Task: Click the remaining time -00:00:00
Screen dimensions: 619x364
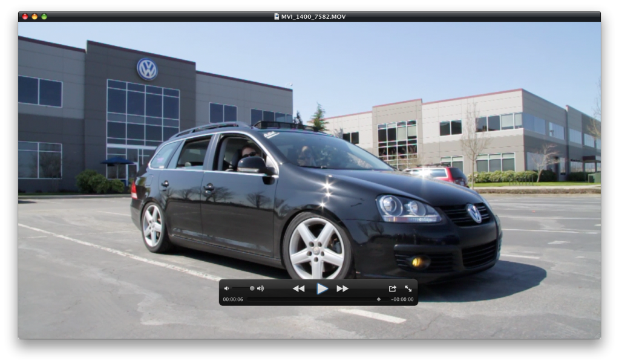Action: pyautogui.click(x=402, y=299)
